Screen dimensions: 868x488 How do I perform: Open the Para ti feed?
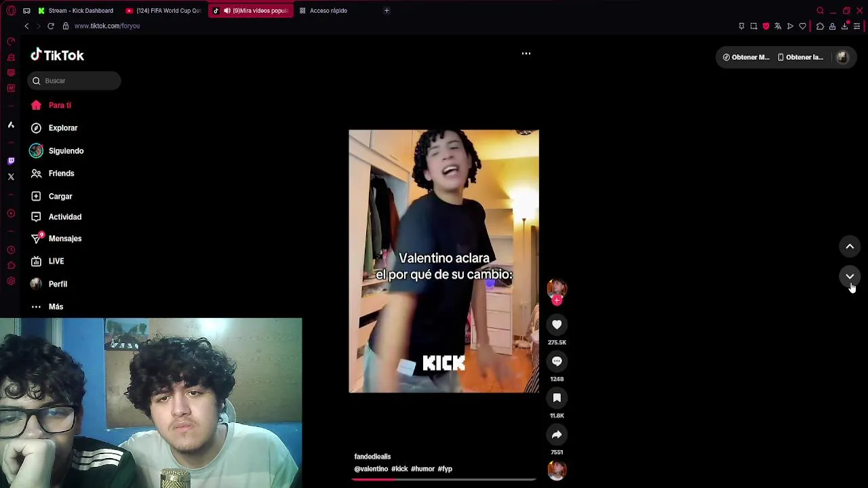(51, 105)
